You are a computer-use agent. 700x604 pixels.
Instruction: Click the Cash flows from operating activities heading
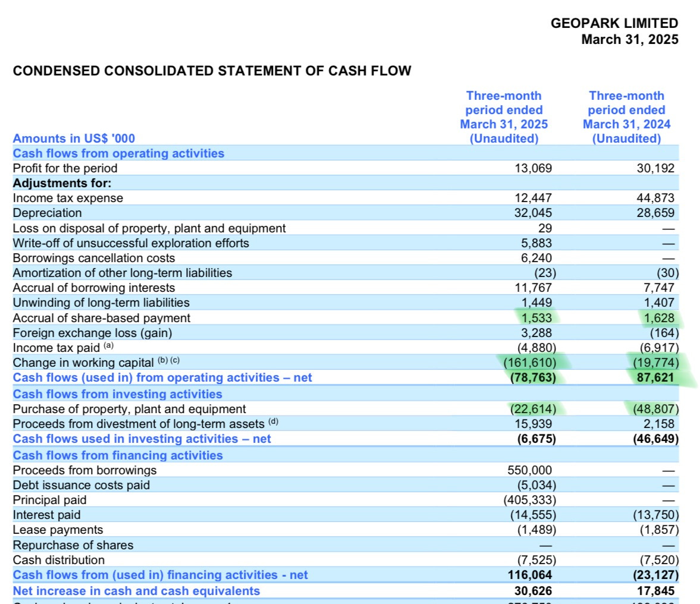[118, 153]
